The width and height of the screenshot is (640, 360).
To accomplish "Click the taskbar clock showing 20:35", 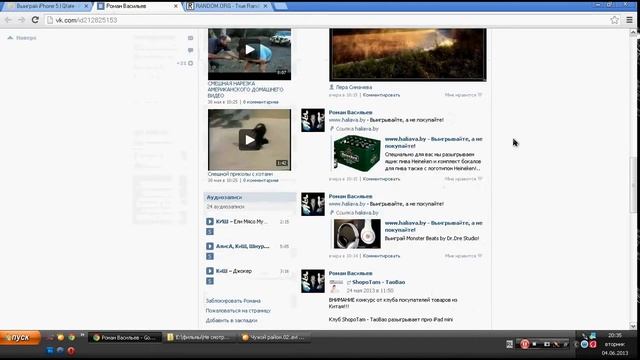I will 615,335.
